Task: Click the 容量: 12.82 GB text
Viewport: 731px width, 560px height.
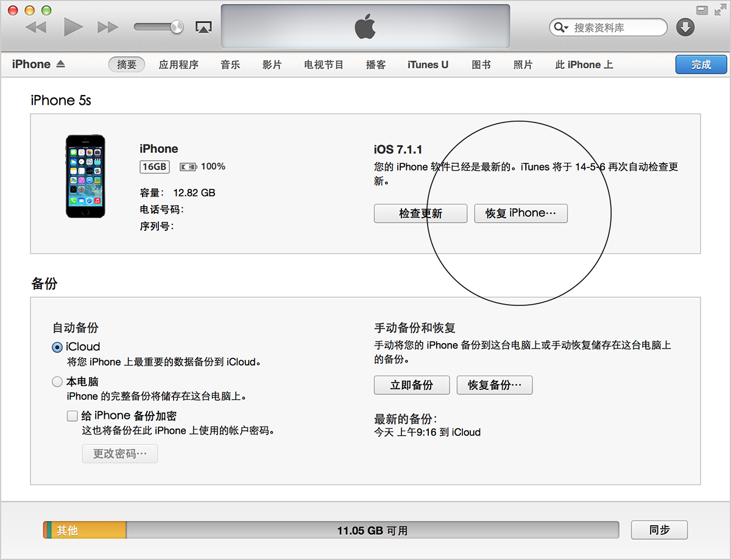Action: (x=177, y=193)
